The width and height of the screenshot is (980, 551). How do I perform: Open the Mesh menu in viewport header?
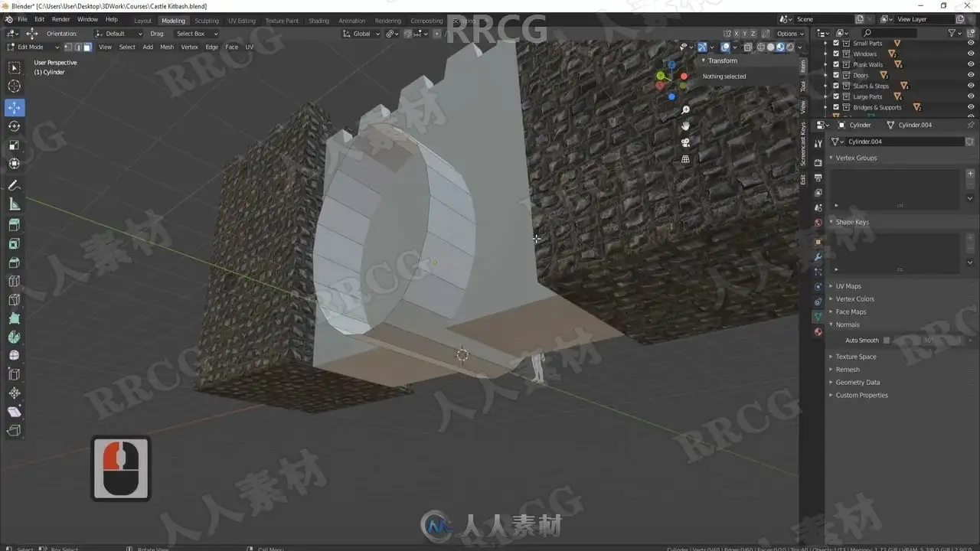pos(167,47)
